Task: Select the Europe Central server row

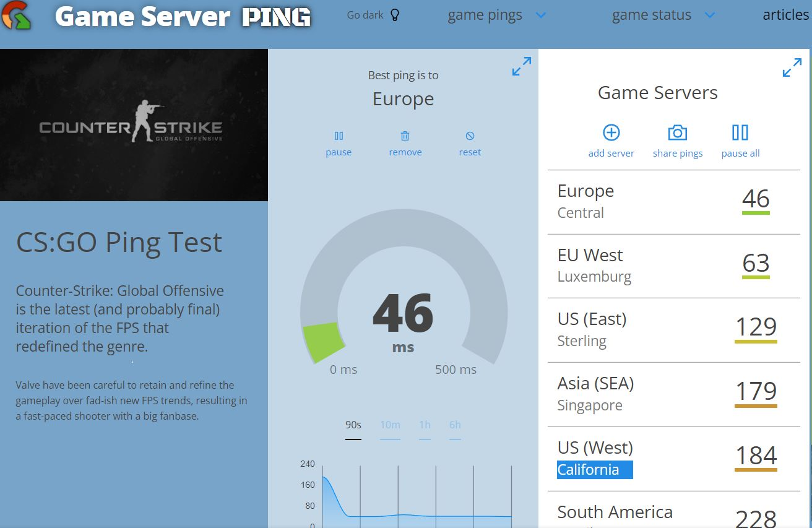Action: click(x=674, y=202)
